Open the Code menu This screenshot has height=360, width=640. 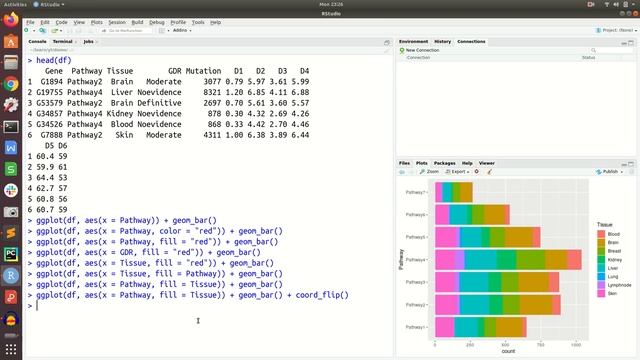(62, 22)
